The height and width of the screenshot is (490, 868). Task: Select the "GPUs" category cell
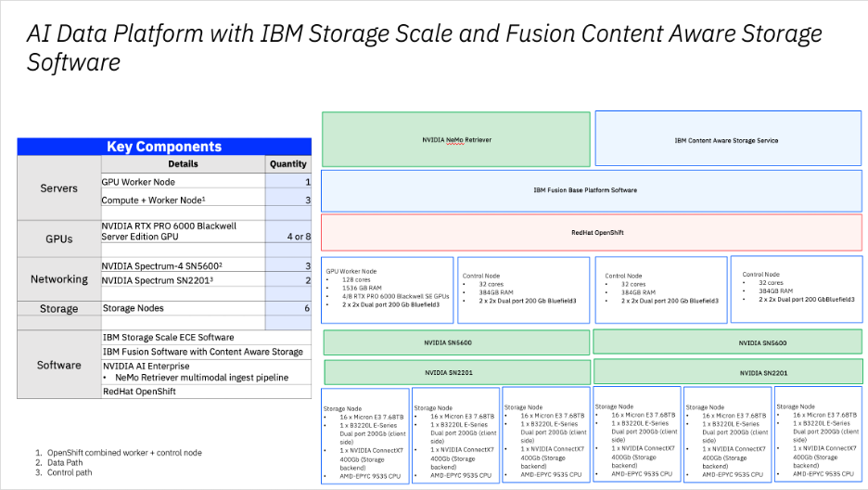[58, 239]
